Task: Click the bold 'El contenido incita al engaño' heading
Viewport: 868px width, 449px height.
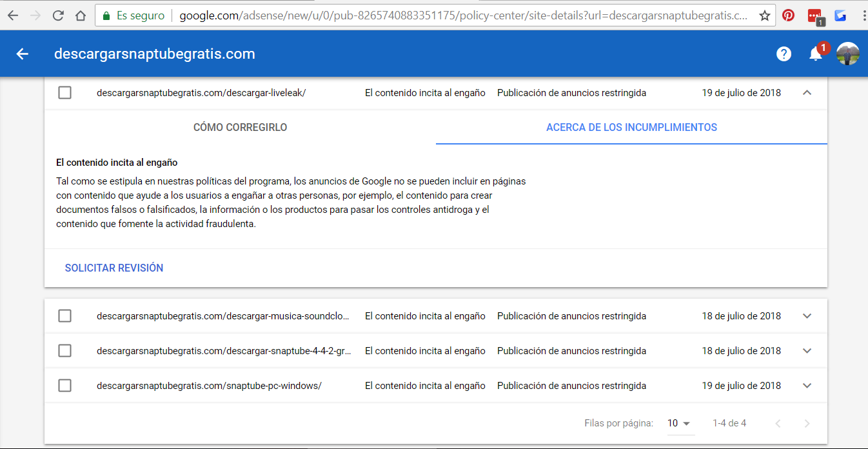Action: pos(117,163)
